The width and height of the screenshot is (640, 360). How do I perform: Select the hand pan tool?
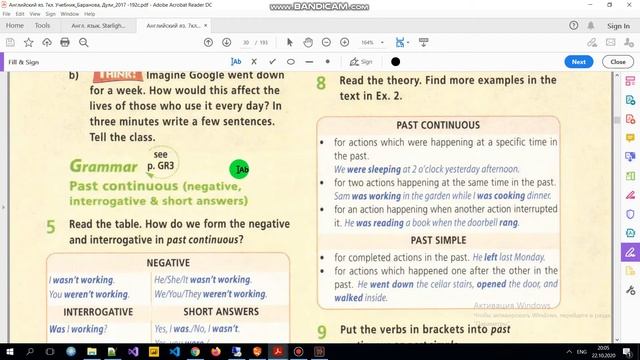tap(308, 42)
